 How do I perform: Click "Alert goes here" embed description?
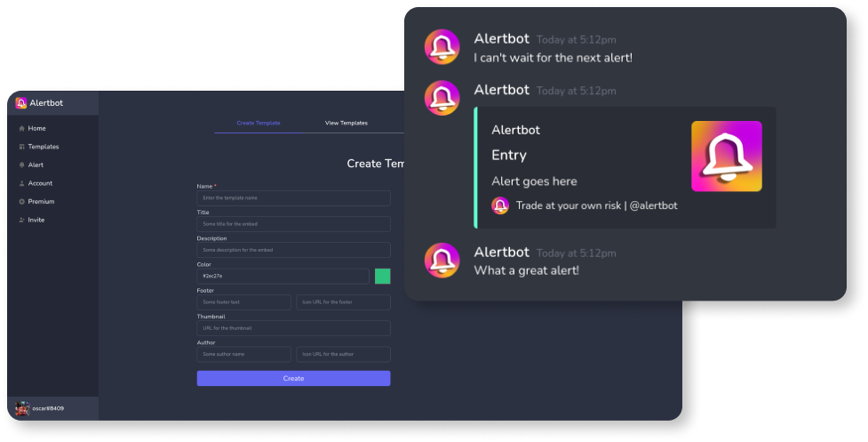pyautogui.click(x=534, y=181)
